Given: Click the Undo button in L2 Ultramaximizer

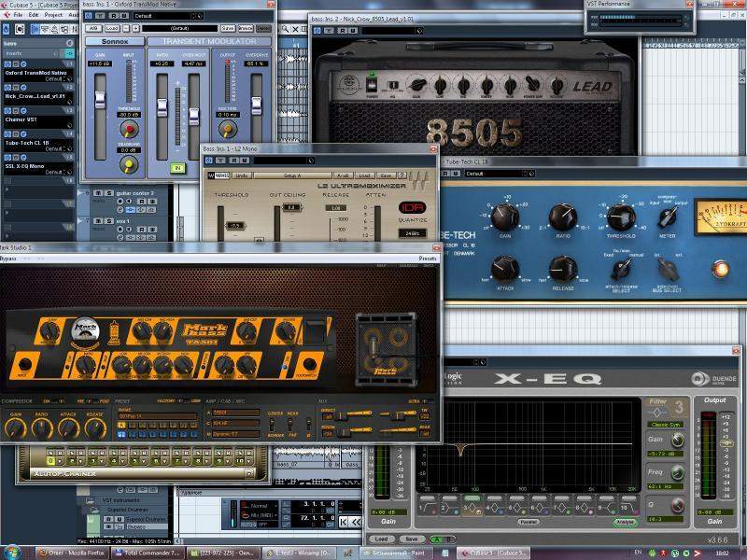Looking at the screenshot, I should 241,175.
